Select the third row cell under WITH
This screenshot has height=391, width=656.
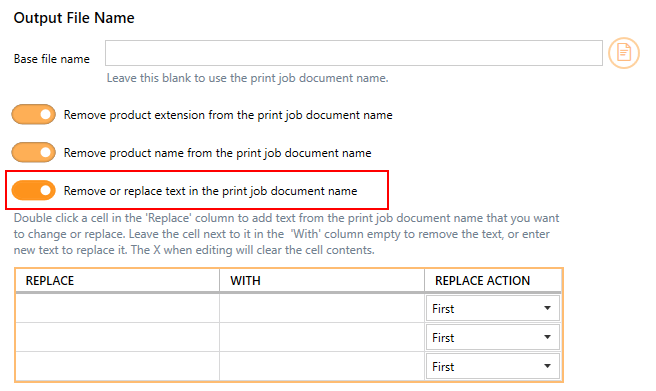pyautogui.click(x=322, y=366)
